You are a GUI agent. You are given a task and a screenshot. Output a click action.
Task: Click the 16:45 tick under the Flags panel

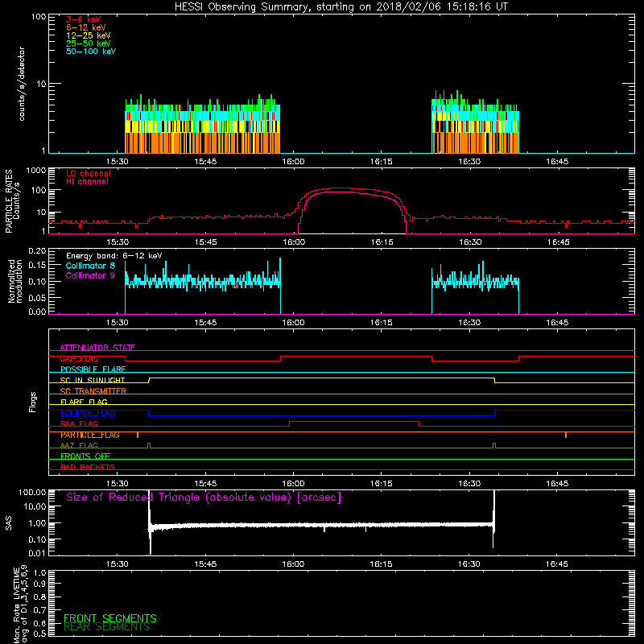(557, 484)
